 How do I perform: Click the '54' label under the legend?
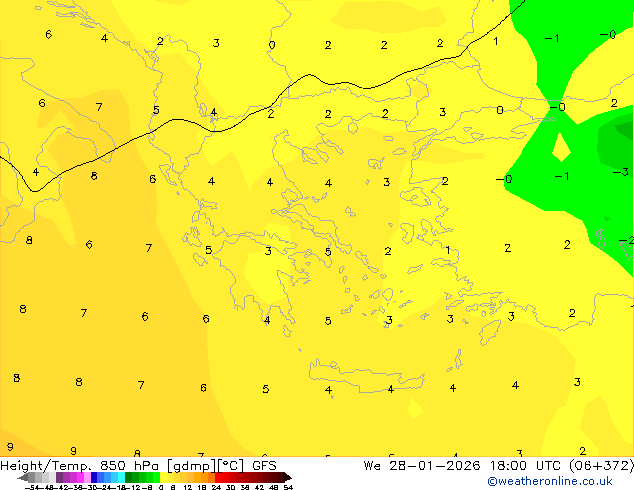click(288, 487)
